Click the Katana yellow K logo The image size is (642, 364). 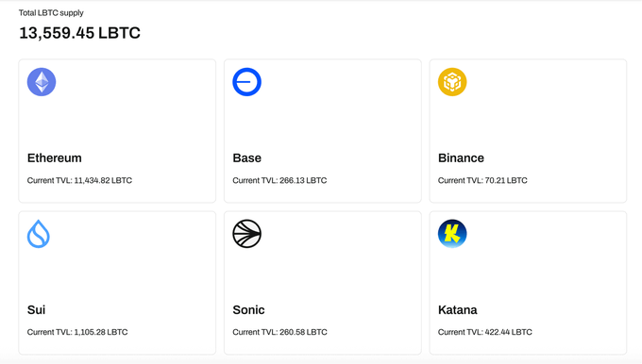pos(452,234)
